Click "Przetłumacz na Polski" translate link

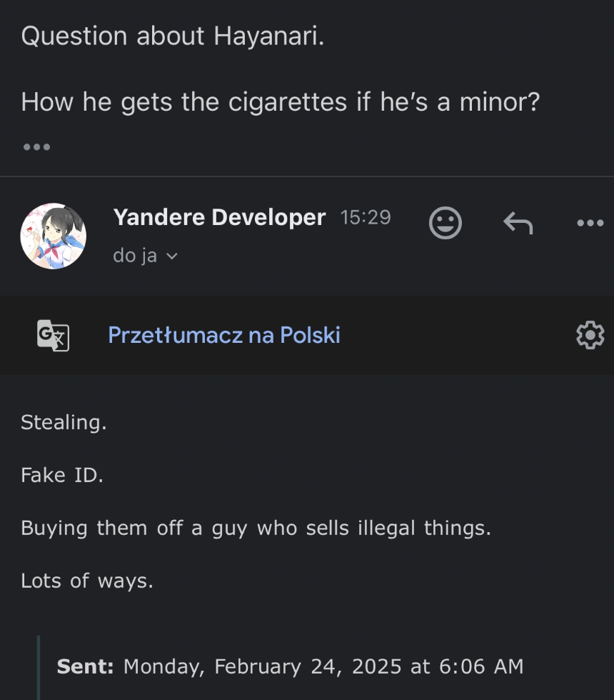coord(223,335)
